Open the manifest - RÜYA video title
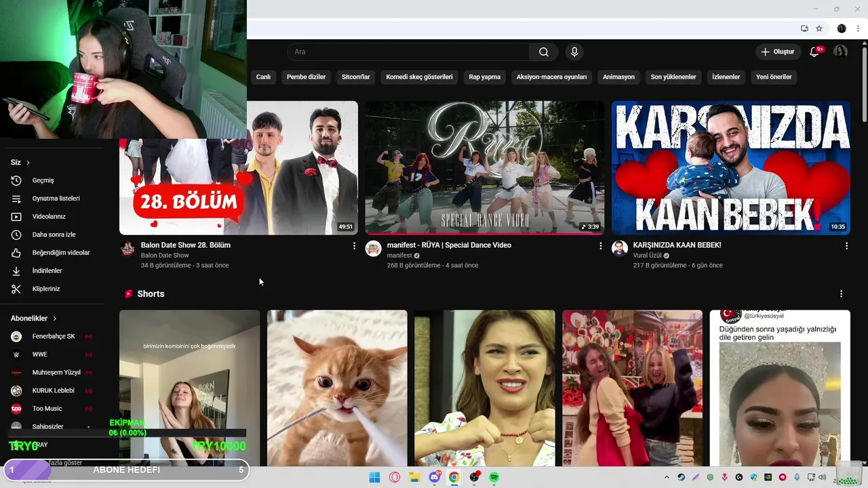The image size is (868, 488). coord(449,245)
